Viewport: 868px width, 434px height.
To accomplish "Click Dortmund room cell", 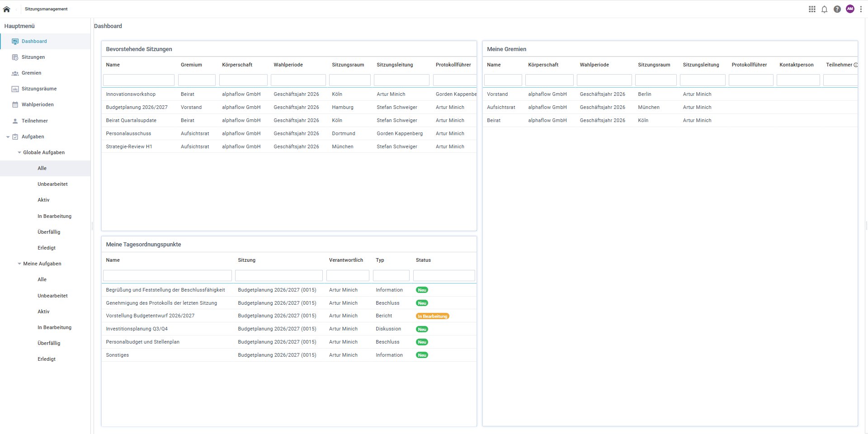I will (x=344, y=134).
